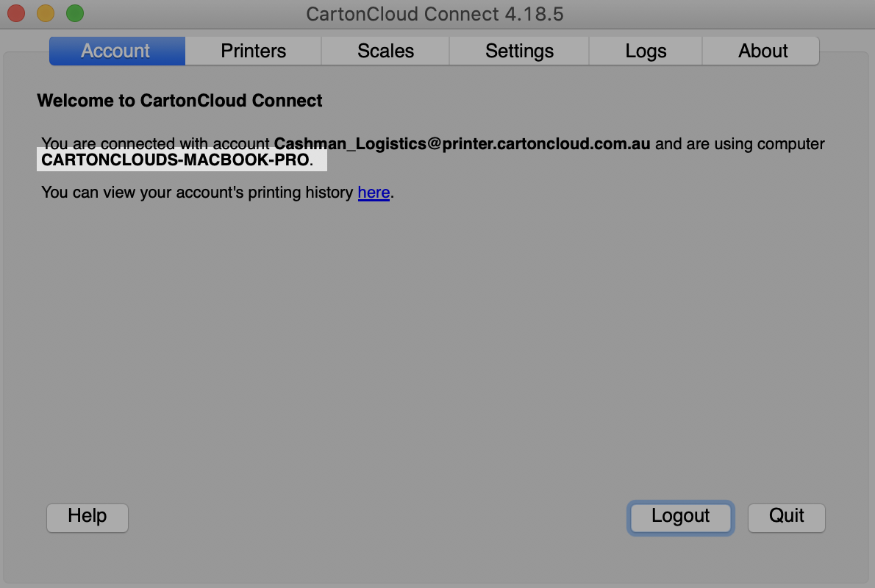Screen dimensions: 875x588
Task: Minimize the window with the yellow button
Action: 45,12
